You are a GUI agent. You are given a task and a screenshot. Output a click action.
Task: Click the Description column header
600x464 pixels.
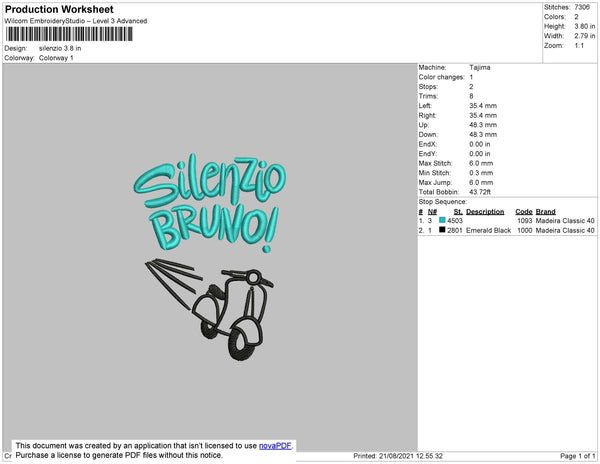[x=485, y=212]
